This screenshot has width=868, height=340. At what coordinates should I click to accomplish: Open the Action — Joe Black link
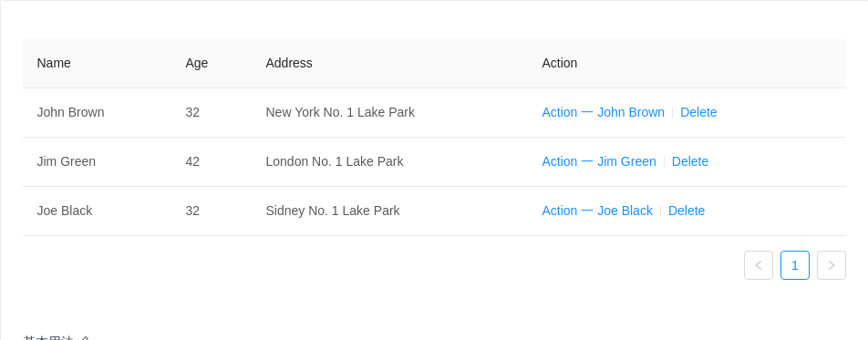coord(597,211)
